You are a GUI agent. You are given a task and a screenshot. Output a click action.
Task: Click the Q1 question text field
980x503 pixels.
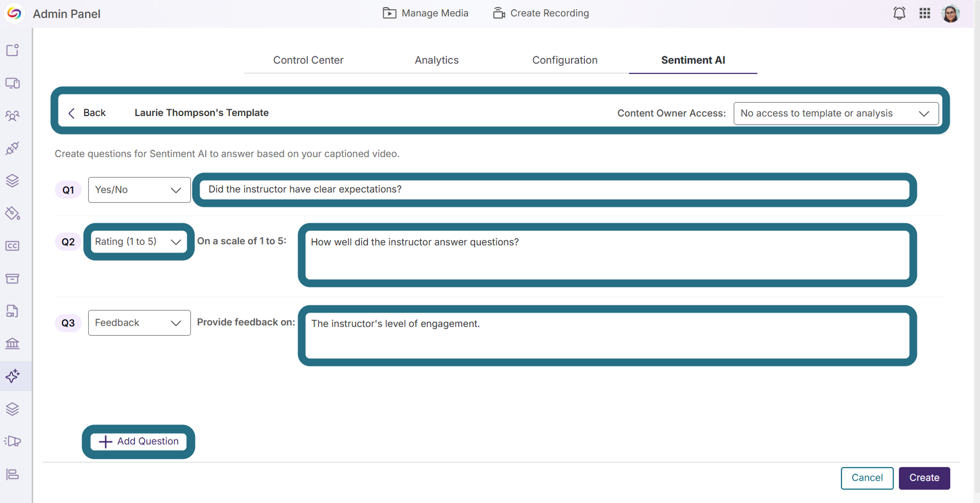(554, 189)
